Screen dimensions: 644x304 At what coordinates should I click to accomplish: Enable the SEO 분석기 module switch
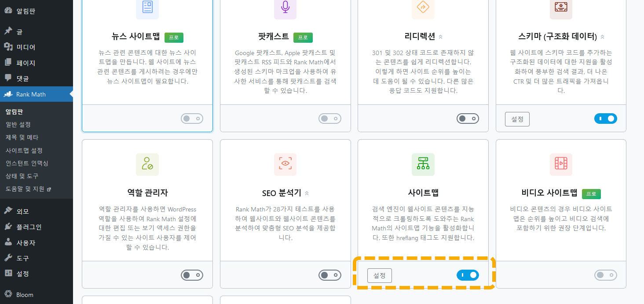click(x=330, y=275)
